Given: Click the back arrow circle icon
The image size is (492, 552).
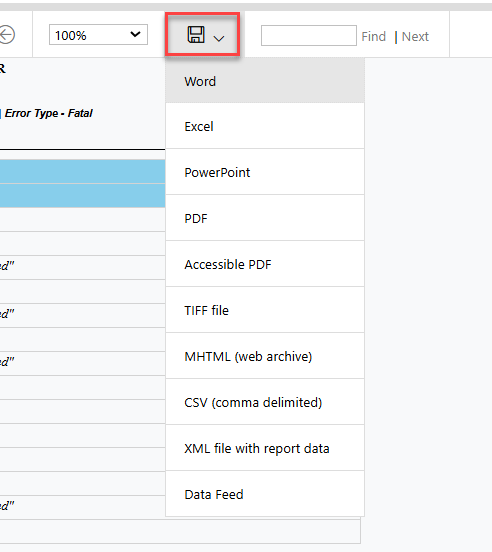Looking at the screenshot, I should 7,34.
